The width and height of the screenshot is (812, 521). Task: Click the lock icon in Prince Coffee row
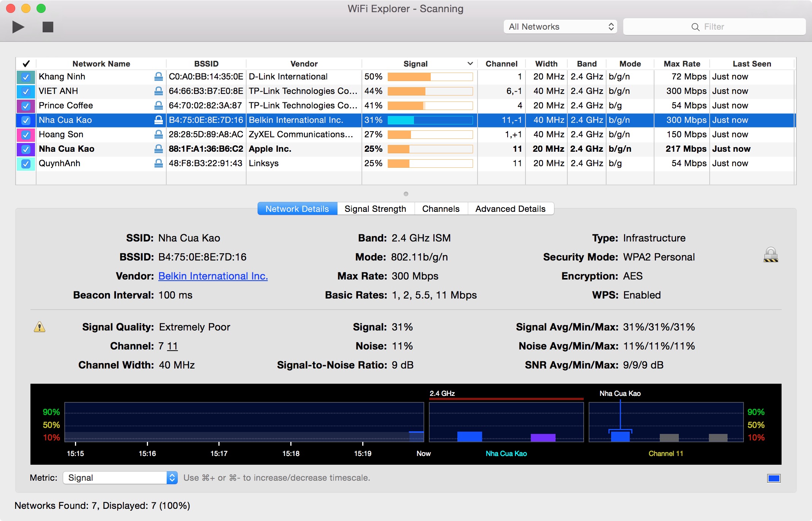pyautogui.click(x=159, y=106)
